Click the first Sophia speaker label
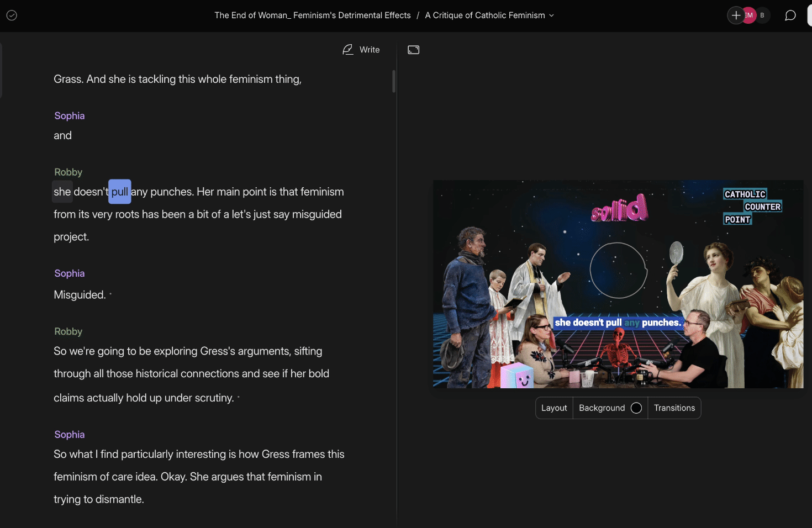This screenshot has width=812, height=528. pos(70,116)
